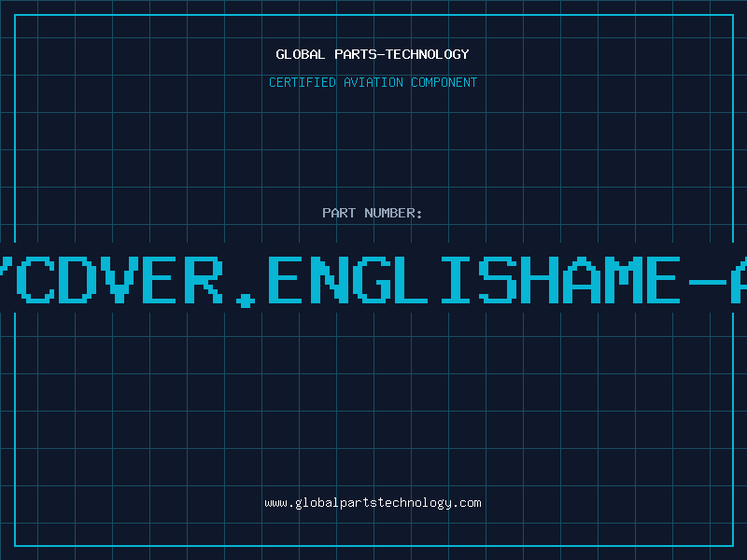Viewport: 747px width, 560px height.
Task: Click the GLOBAL PARTS-TECHNOLOGY heading
Action: point(373,54)
